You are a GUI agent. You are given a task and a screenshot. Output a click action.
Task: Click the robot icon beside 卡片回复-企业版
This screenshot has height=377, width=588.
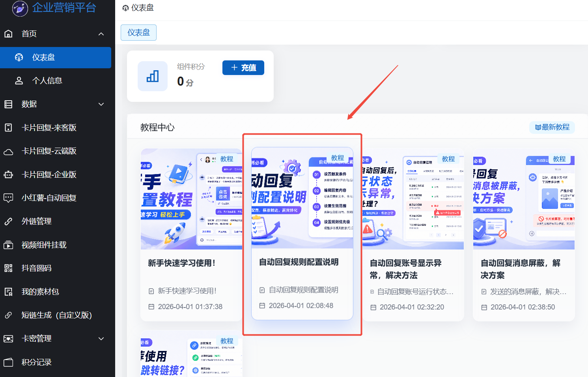[x=8, y=174]
